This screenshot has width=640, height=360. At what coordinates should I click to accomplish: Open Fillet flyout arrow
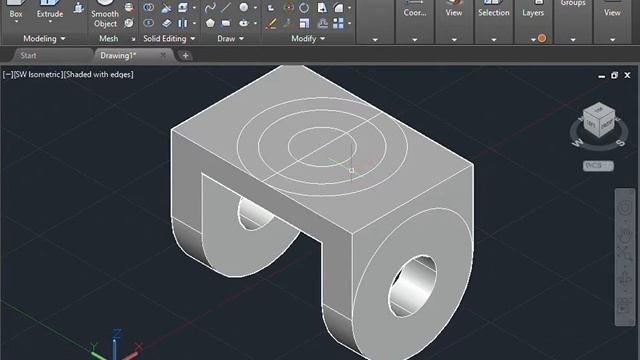[x=349, y=7]
